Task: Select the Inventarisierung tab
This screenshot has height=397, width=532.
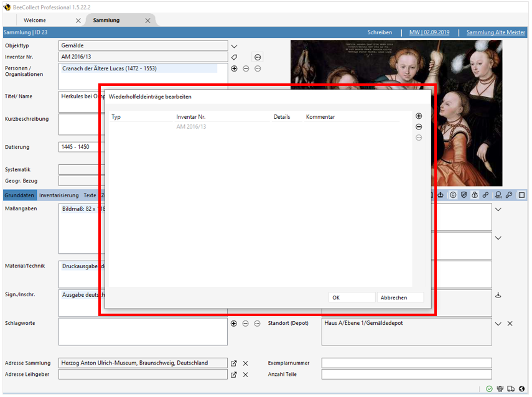Action: click(x=58, y=195)
